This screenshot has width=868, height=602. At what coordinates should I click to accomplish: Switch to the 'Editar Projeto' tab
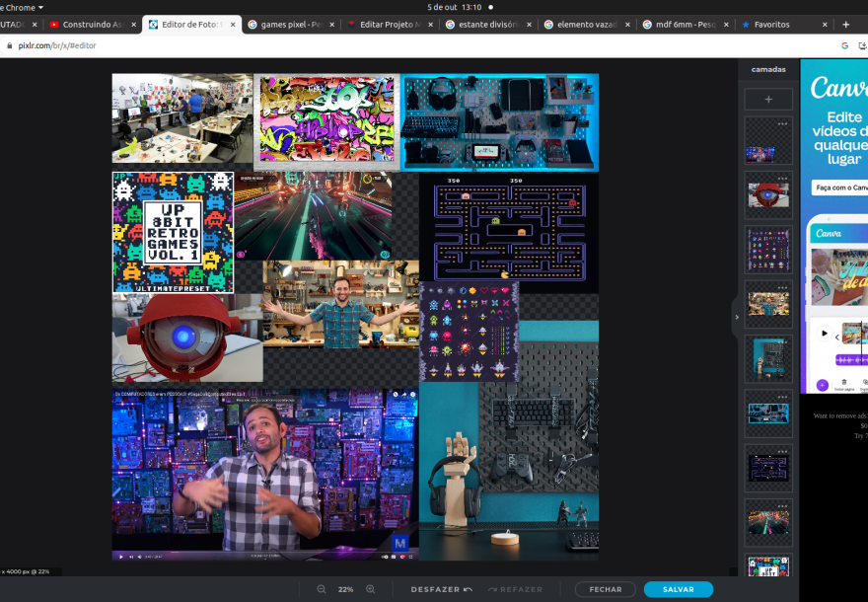pyautogui.click(x=390, y=25)
